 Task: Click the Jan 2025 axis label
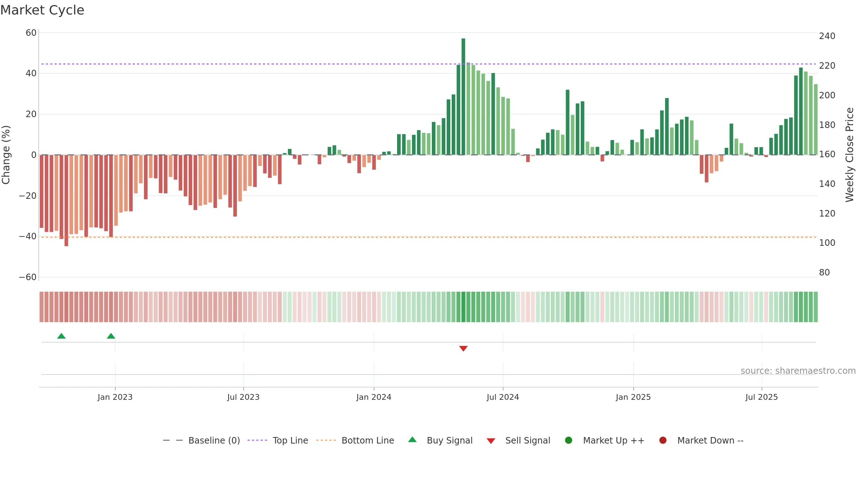[633, 397]
